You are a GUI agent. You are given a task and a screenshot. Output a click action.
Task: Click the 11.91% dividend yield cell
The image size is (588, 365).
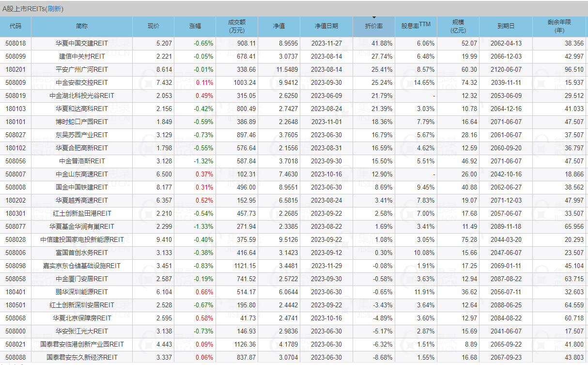416,292
